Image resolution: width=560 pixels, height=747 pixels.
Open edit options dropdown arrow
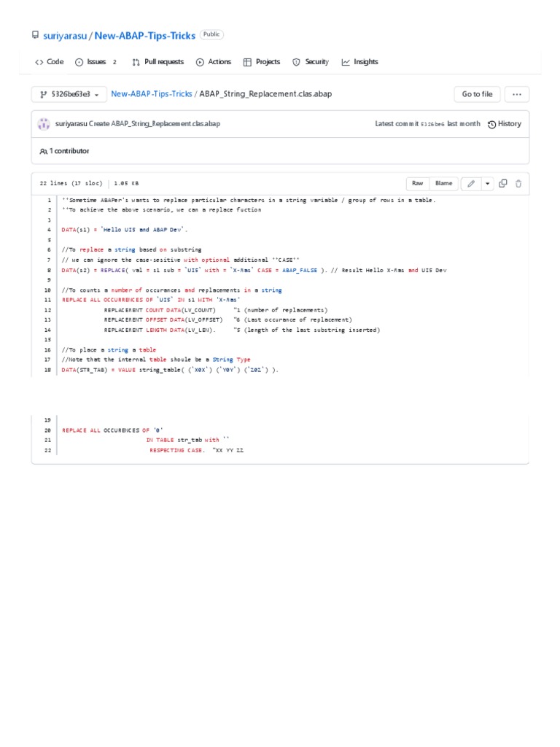(x=487, y=184)
